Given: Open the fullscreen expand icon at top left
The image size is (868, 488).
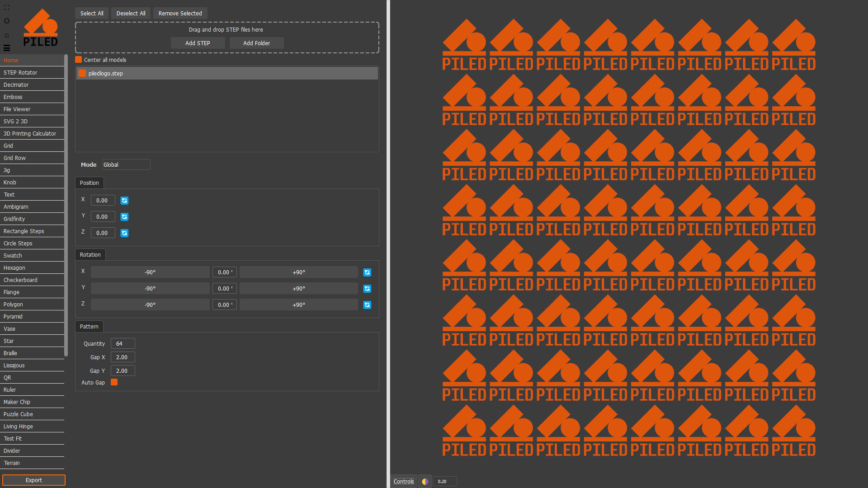Looking at the screenshot, I should tap(6, 7).
